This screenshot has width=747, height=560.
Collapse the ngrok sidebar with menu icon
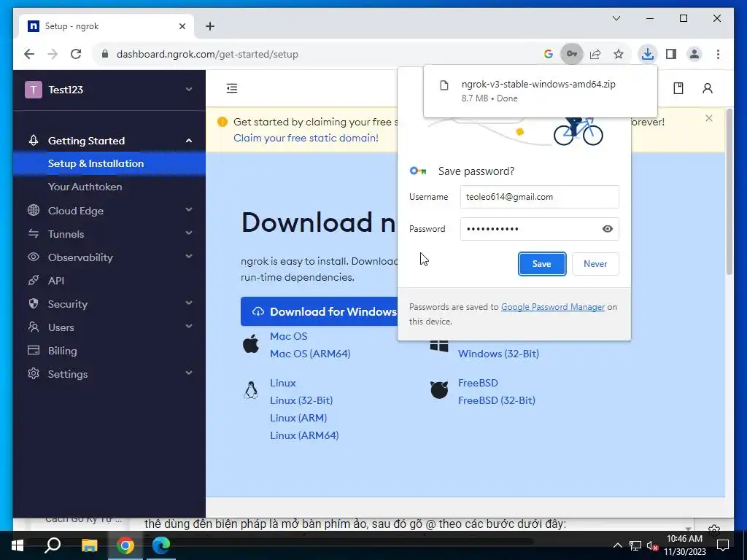pos(232,88)
